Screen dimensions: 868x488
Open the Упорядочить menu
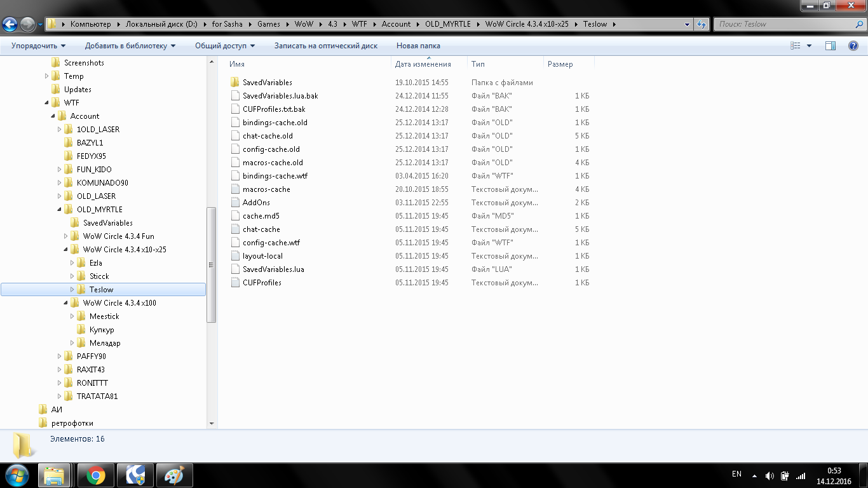point(38,46)
